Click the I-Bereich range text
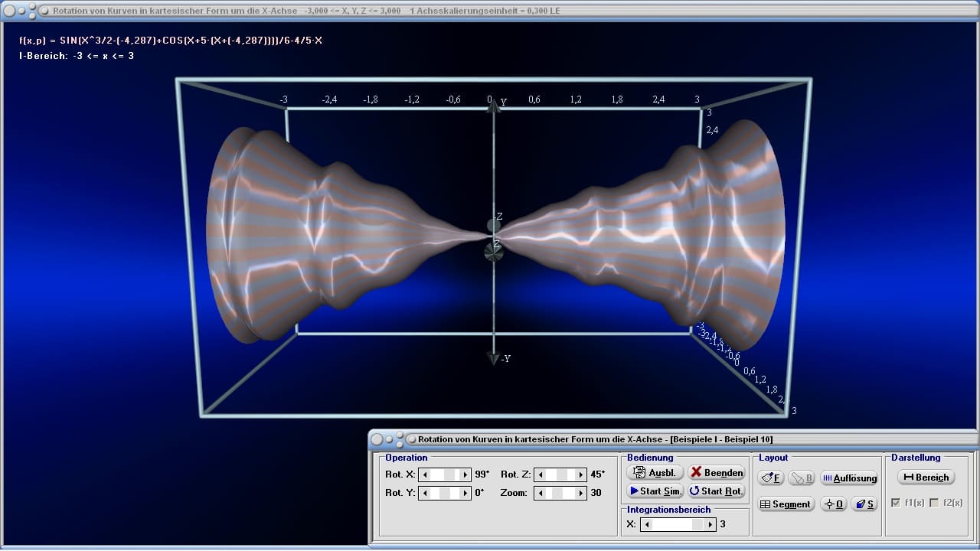Screen dimensions: 980x551 (x=77, y=56)
